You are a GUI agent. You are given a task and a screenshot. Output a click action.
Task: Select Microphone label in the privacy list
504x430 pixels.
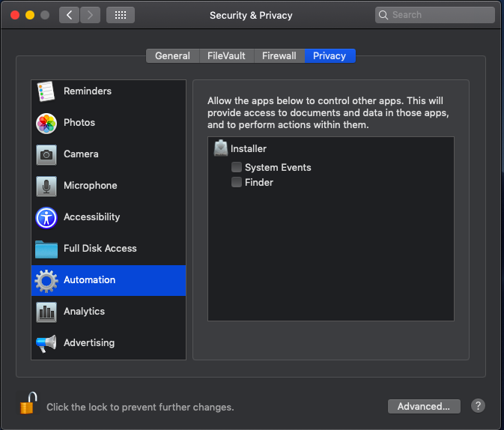(x=91, y=186)
